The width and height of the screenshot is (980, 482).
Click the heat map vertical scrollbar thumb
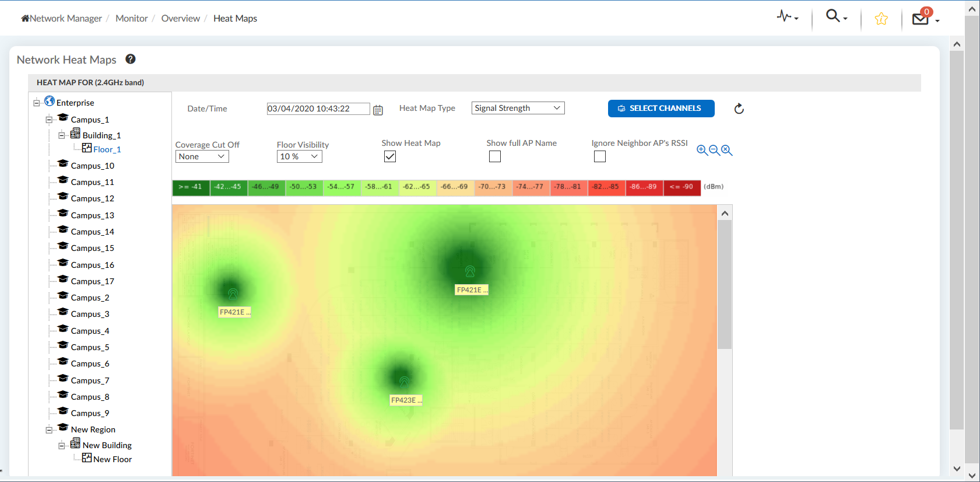[725, 285]
